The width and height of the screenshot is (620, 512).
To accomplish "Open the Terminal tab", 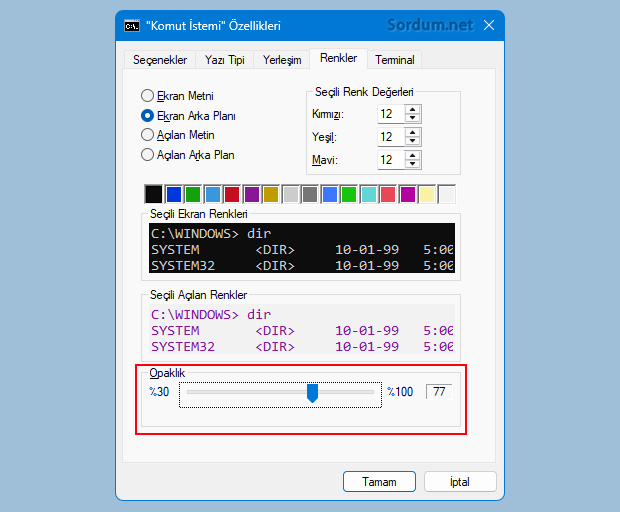I will tap(395, 60).
